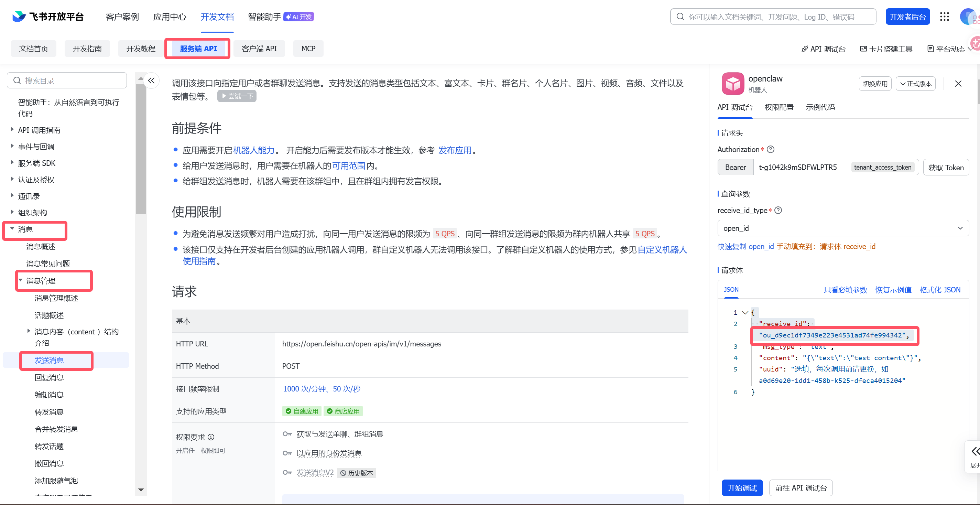This screenshot has width=980, height=505.
Task: Collapse the documentation sidebar with the « icon
Action: coord(152,80)
